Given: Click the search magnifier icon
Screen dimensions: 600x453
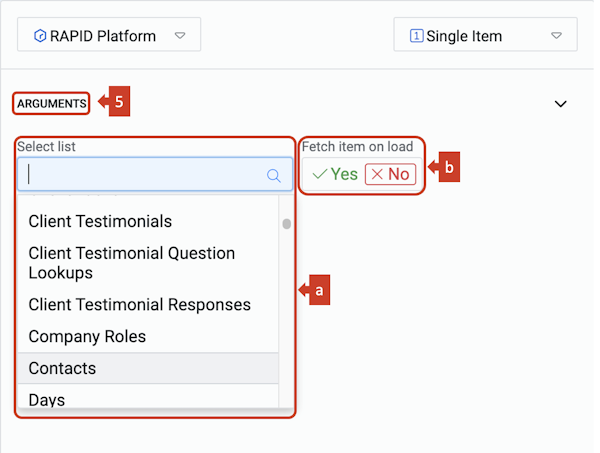Looking at the screenshot, I should pos(274,176).
